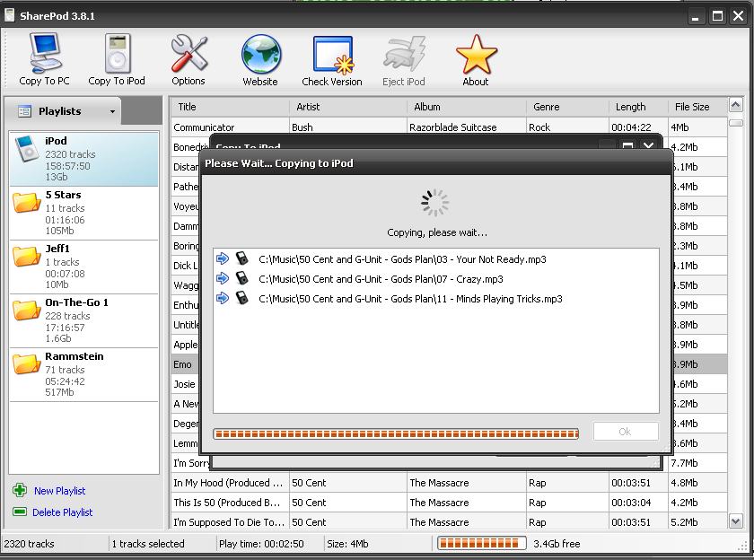Click the 1 tracks selected status text

click(x=148, y=544)
